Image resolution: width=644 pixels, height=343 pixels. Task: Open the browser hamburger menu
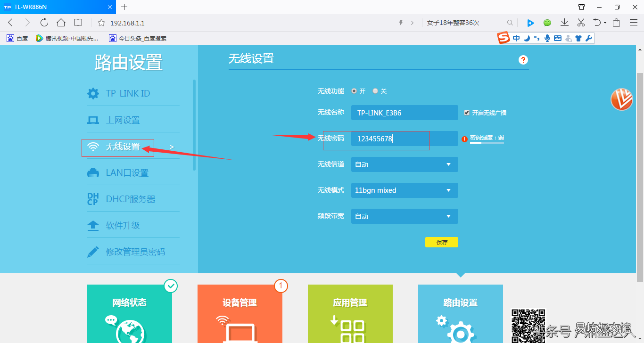[x=634, y=23]
